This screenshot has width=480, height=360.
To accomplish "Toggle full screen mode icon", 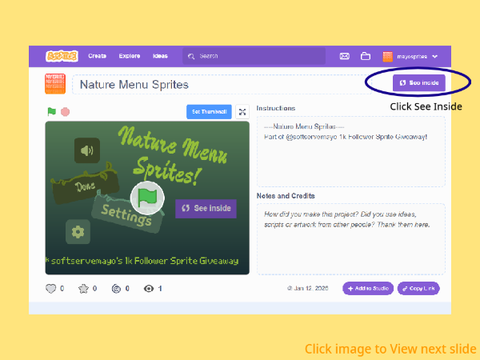I will pos(242,112).
